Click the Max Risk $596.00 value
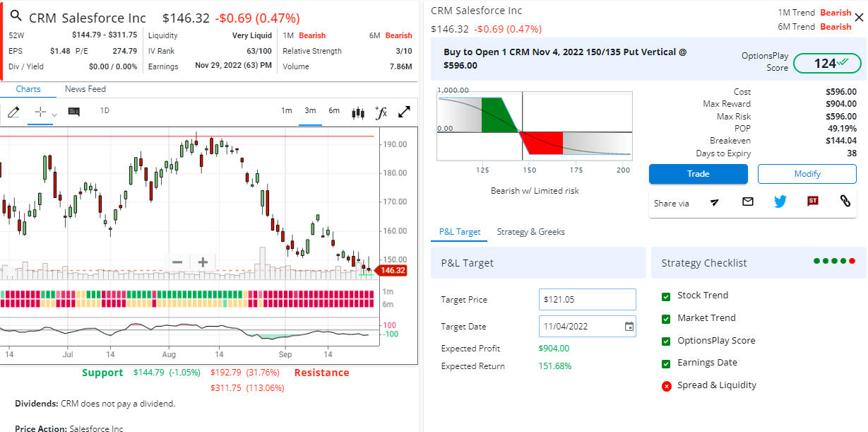Screen dimensions: 868x432 pos(841,117)
